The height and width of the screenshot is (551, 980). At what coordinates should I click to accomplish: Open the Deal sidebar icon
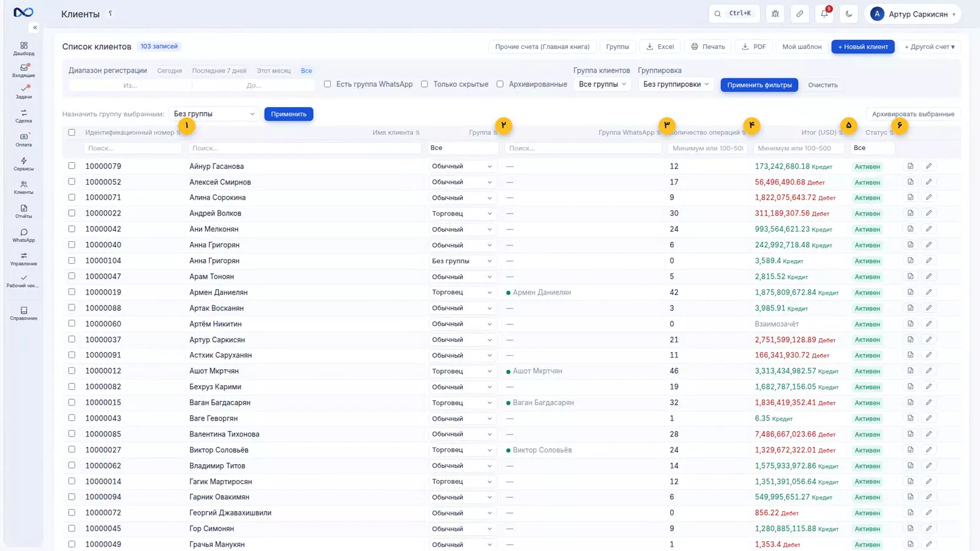tap(24, 116)
